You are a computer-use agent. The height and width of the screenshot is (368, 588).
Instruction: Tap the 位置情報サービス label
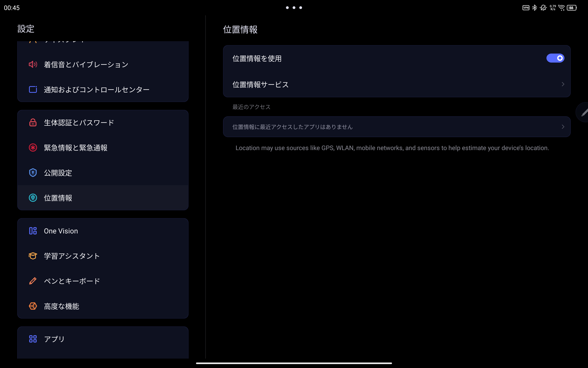pos(260,85)
